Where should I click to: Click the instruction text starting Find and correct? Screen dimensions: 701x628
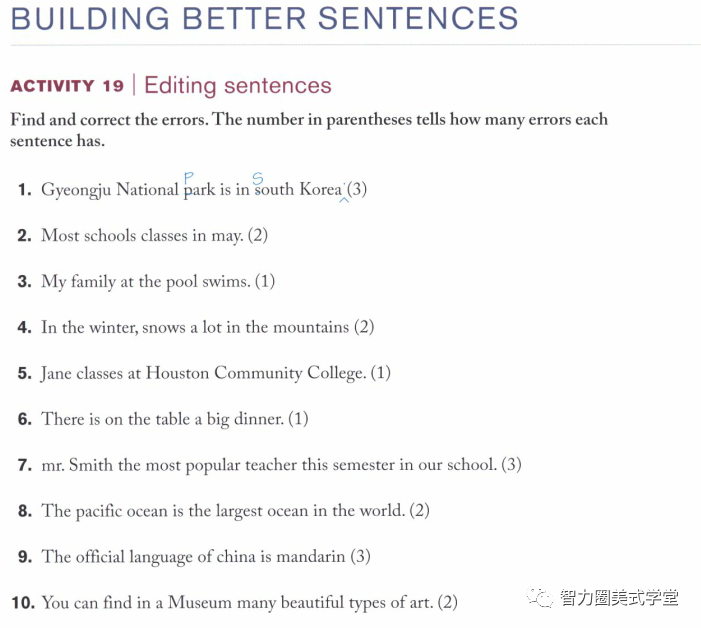point(309,130)
